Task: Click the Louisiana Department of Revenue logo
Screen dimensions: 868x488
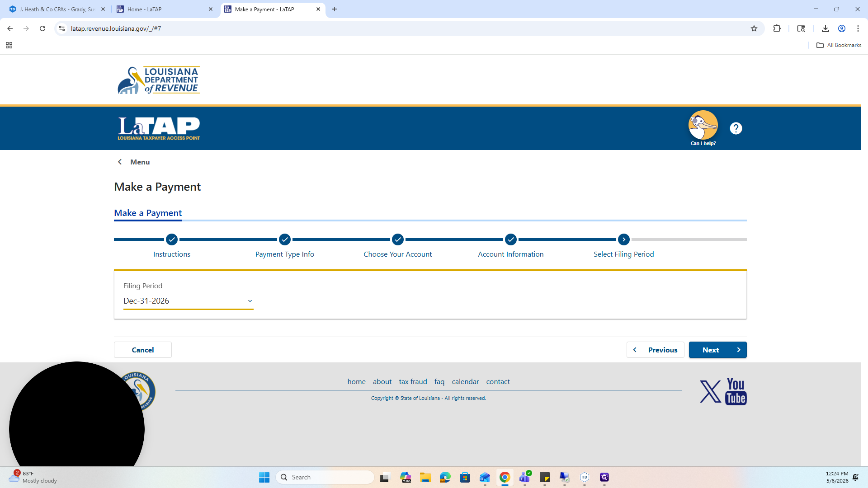Action: (x=159, y=80)
